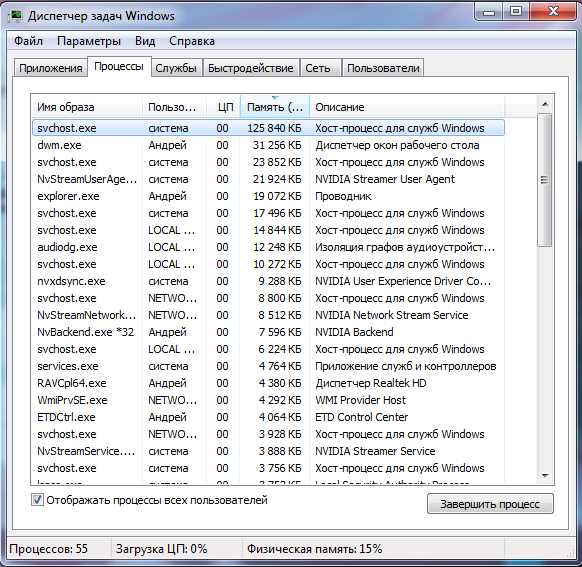This screenshot has height=567, width=582.
Task: Select the Процессы tab
Action: [119, 66]
